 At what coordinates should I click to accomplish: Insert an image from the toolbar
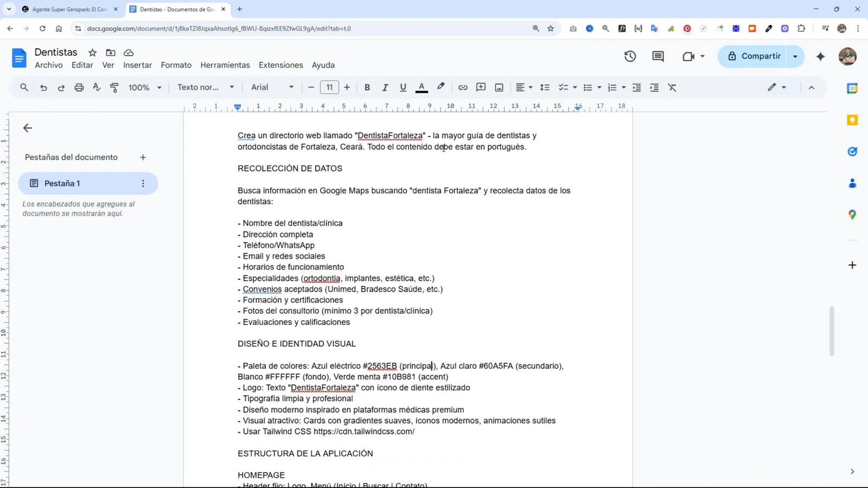498,87
